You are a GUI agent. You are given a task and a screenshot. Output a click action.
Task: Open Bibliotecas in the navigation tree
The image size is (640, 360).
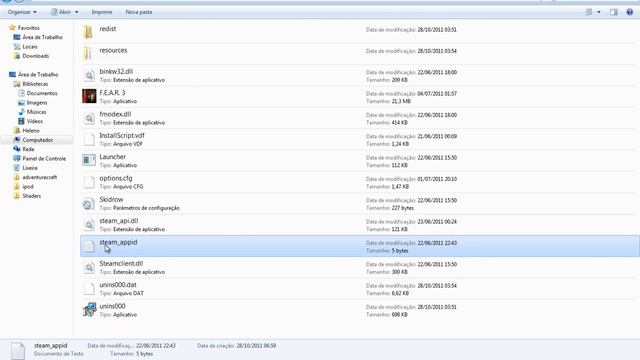pos(31,84)
